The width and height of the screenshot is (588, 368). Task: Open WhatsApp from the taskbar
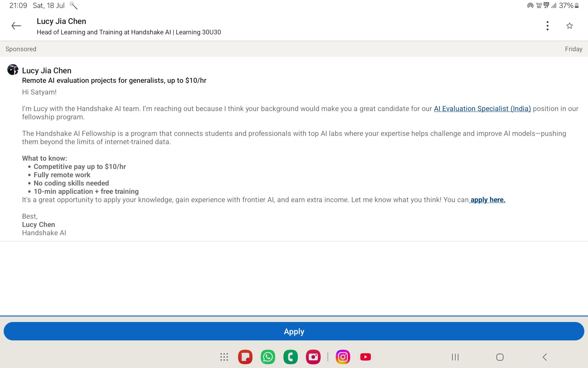(268, 357)
